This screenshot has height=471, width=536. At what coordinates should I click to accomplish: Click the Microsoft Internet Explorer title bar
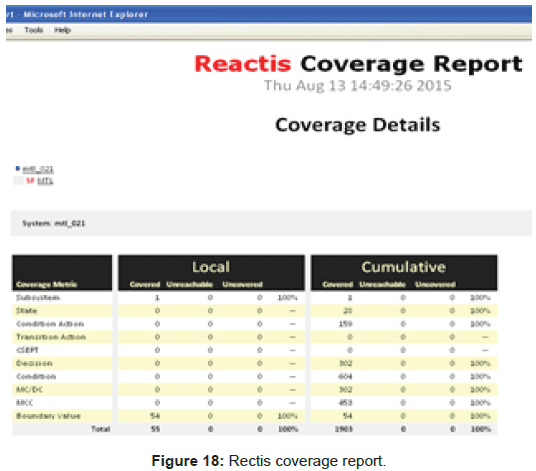pos(269,14)
